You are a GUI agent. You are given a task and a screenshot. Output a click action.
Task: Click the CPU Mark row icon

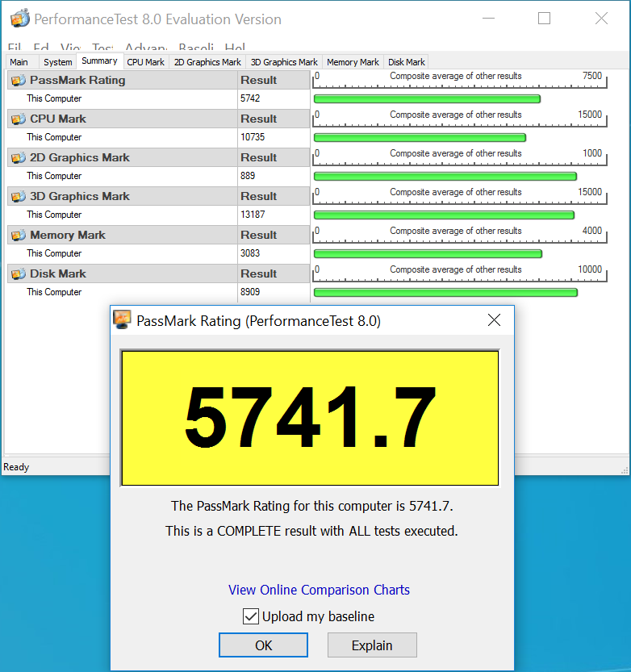coord(19,119)
